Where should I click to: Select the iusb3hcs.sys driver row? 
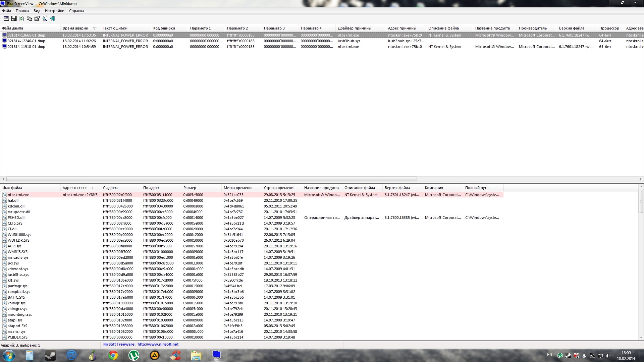pos(18,275)
